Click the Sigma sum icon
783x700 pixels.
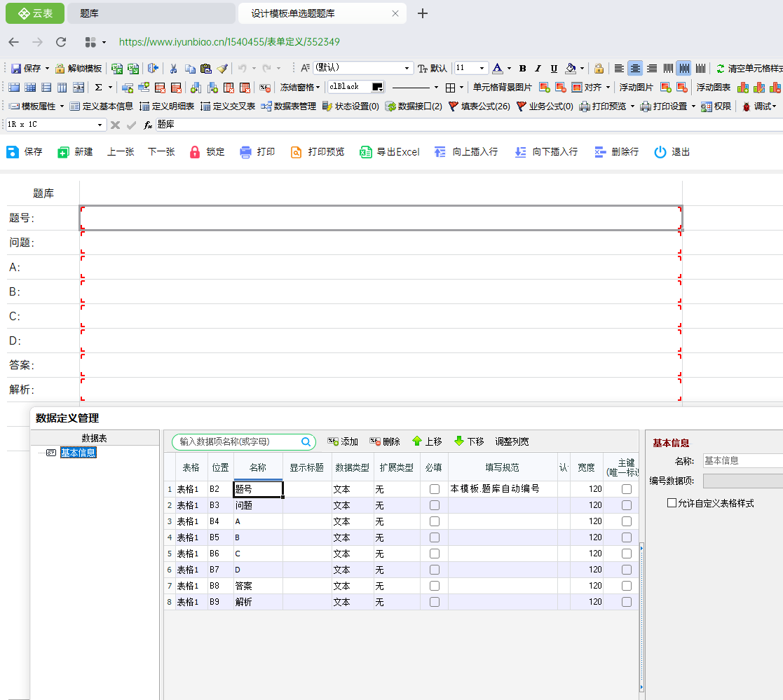pos(98,88)
